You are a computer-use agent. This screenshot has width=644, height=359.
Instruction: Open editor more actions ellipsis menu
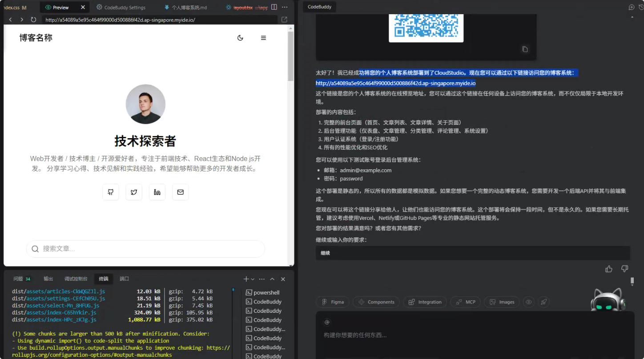coord(285,7)
